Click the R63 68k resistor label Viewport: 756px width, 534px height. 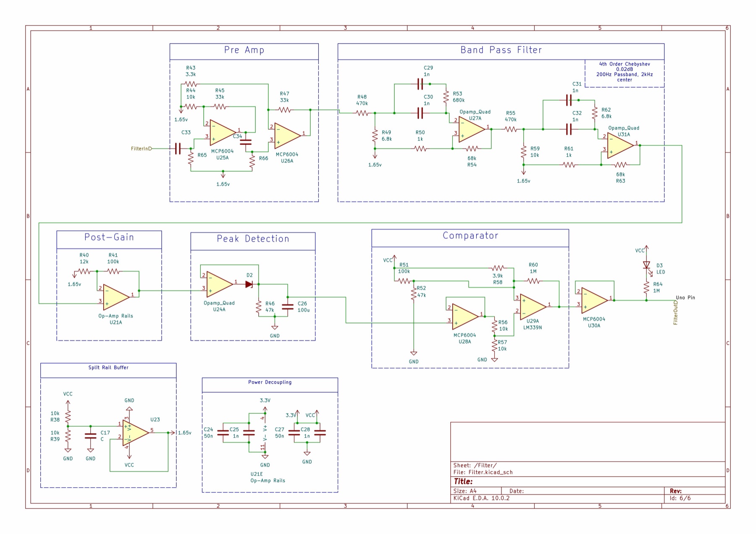pyautogui.click(x=621, y=178)
